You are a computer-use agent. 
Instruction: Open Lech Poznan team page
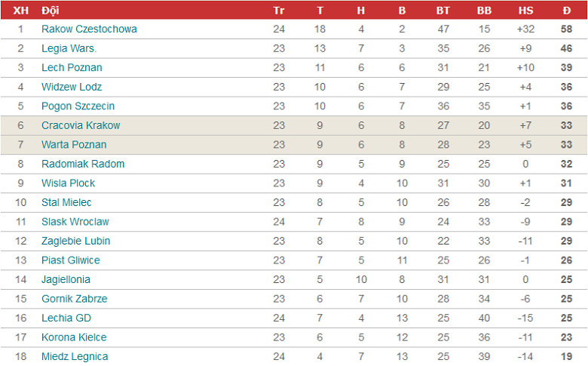(x=72, y=67)
